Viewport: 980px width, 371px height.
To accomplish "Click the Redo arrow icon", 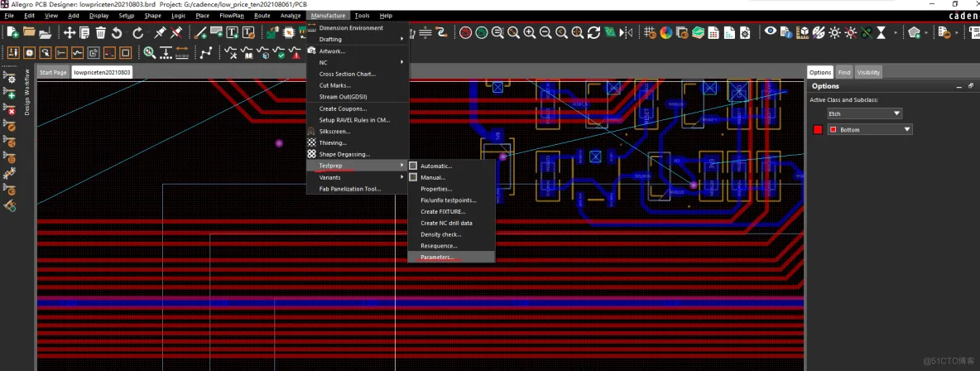I will [137, 32].
